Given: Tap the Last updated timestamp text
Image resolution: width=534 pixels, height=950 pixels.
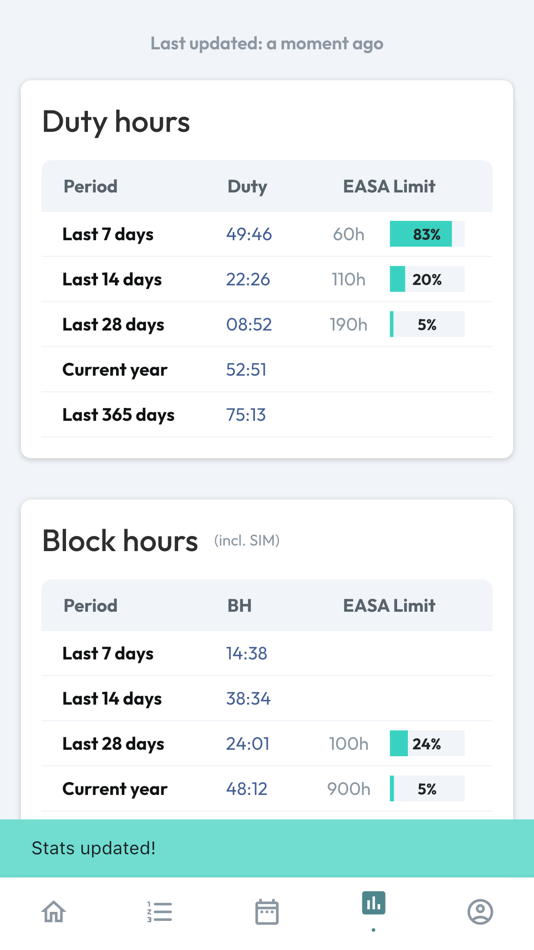Looking at the screenshot, I should 267,44.
